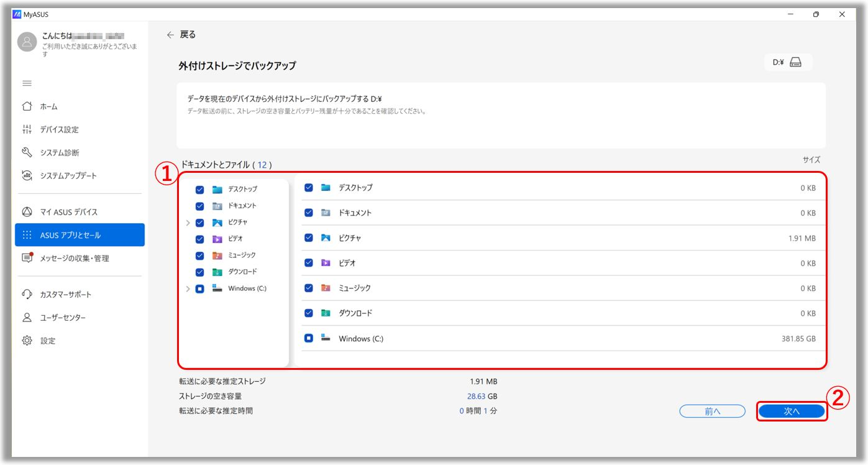Click the back arrow icon

coord(170,35)
